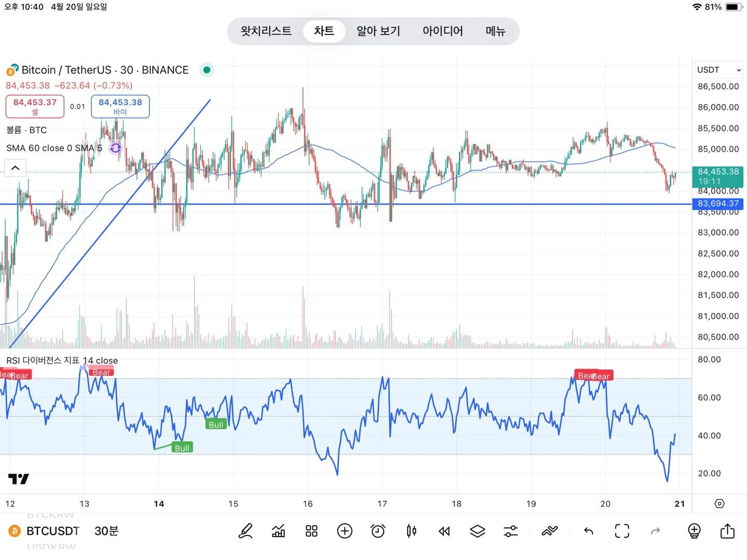Change candlestick chart type icon
747x560 pixels.
[x=411, y=531]
